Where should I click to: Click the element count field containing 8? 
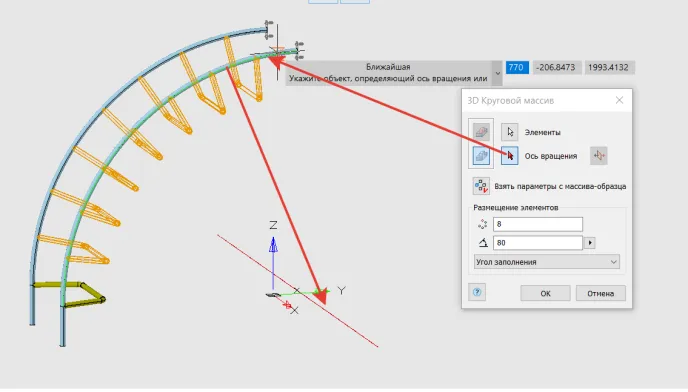(538, 224)
